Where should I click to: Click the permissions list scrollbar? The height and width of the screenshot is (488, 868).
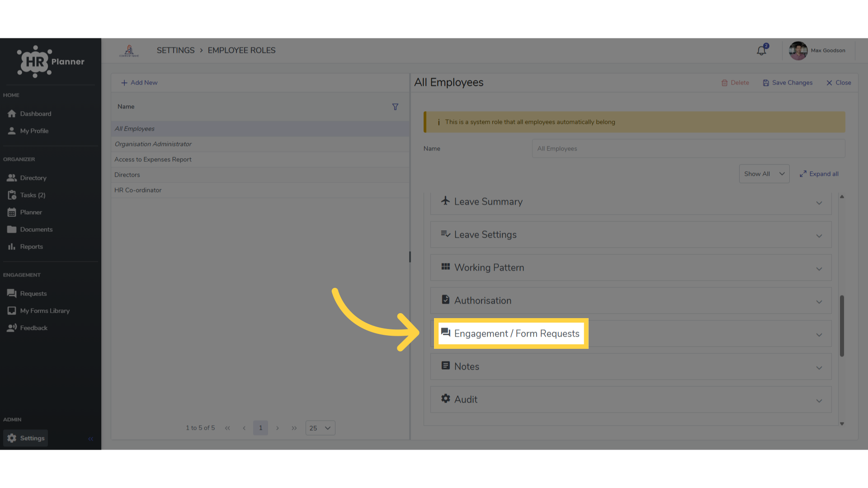pos(842,326)
